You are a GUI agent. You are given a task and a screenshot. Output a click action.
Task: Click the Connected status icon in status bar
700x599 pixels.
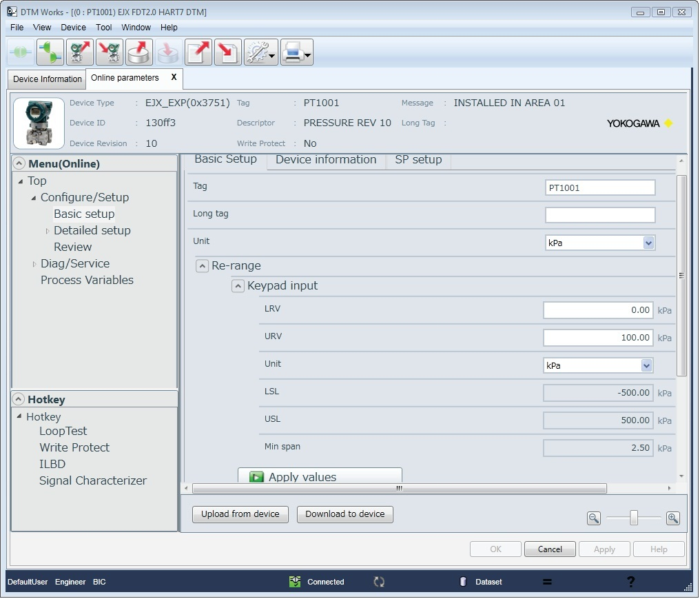click(295, 581)
